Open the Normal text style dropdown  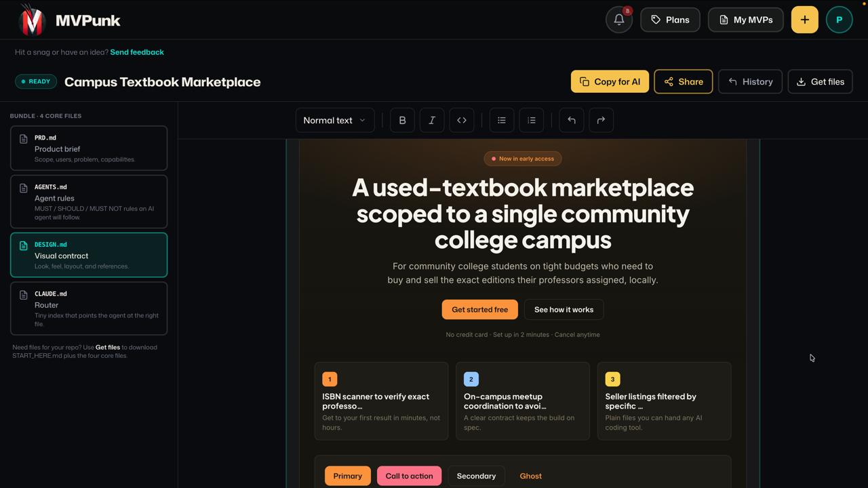(x=335, y=120)
